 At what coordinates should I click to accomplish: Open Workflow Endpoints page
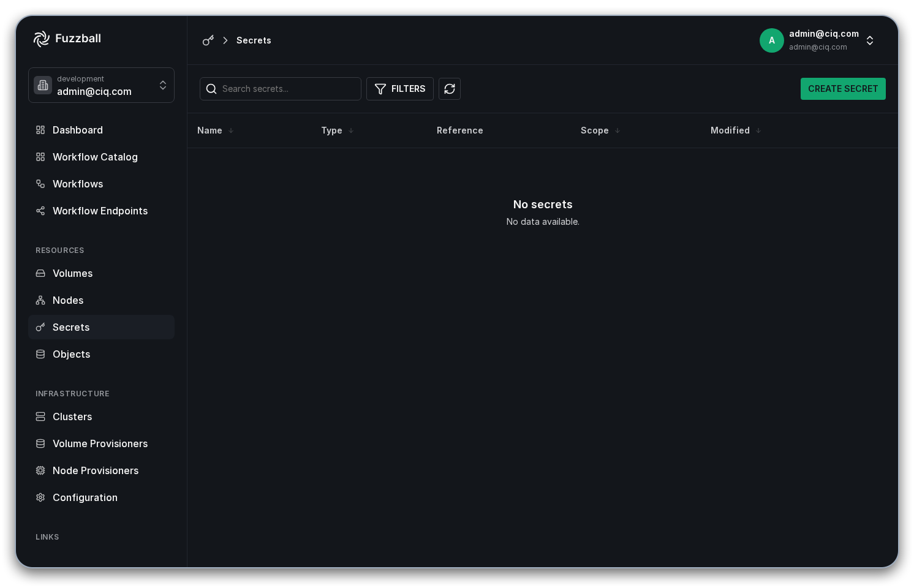[101, 211]
